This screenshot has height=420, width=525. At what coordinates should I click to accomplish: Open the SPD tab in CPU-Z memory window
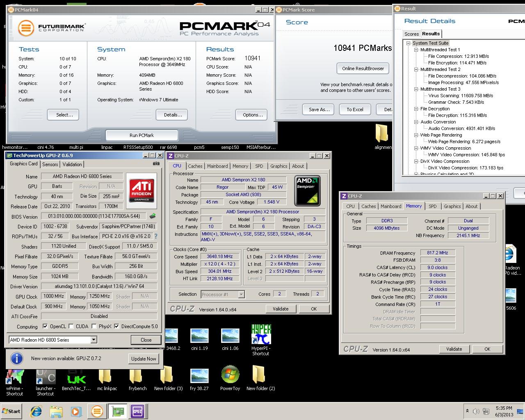pyautogui.click(x=433, y=206)
